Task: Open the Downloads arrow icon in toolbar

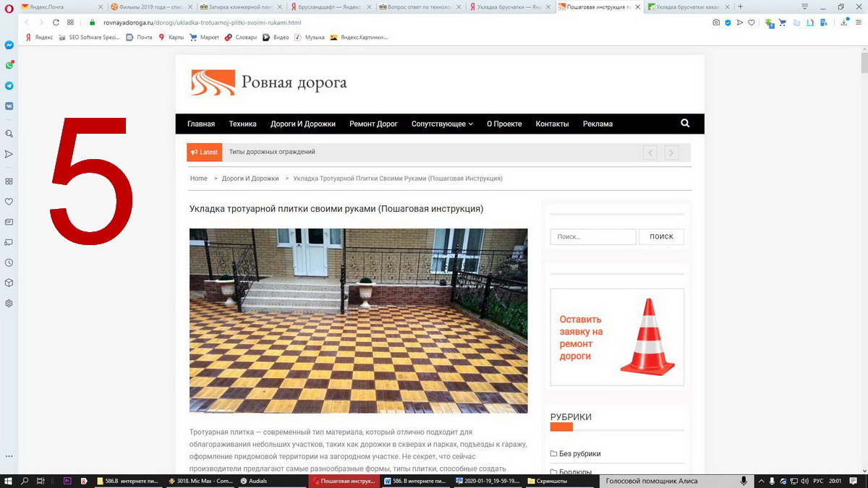Action: point(844,22)
